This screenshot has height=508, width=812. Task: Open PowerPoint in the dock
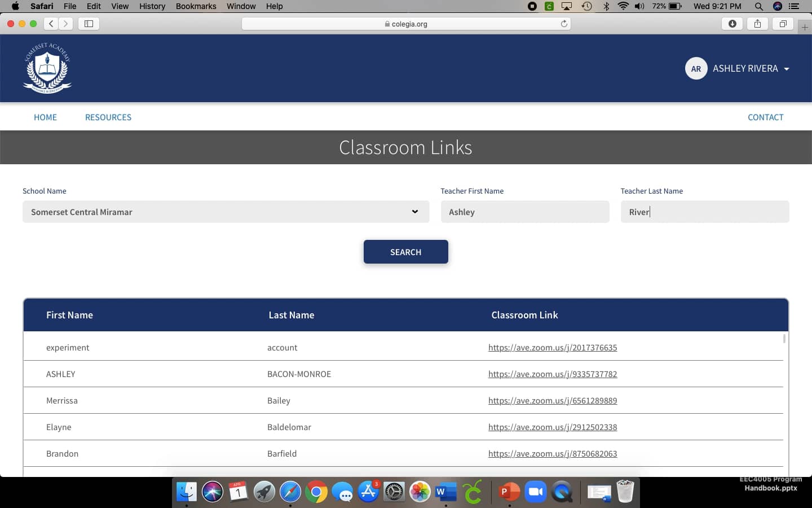click(509, 492)
